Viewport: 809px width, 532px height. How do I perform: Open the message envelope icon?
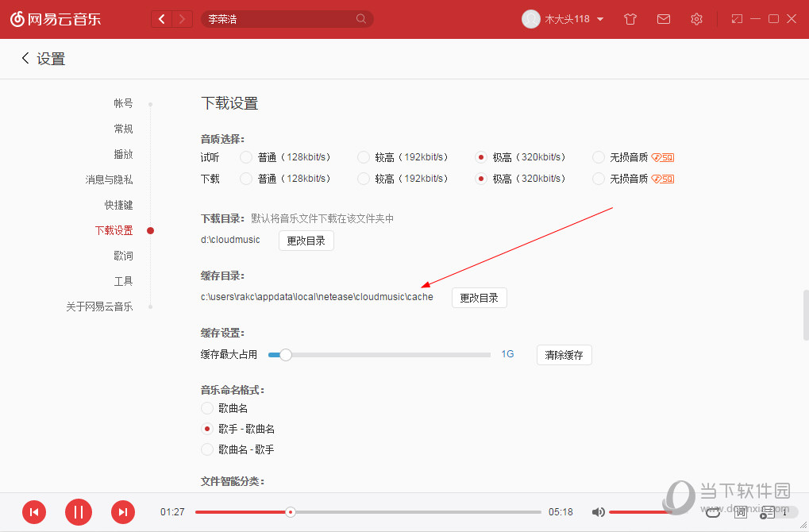663,18
